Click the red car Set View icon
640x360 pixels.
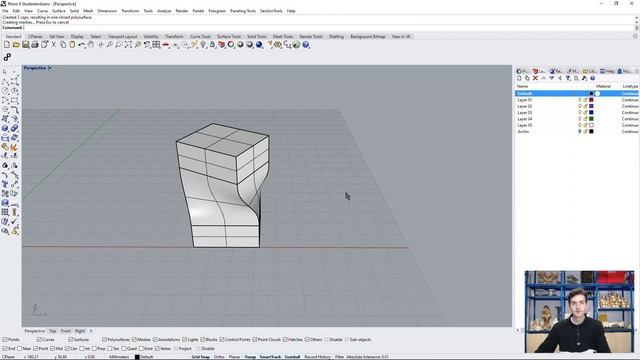coord(166,45)
